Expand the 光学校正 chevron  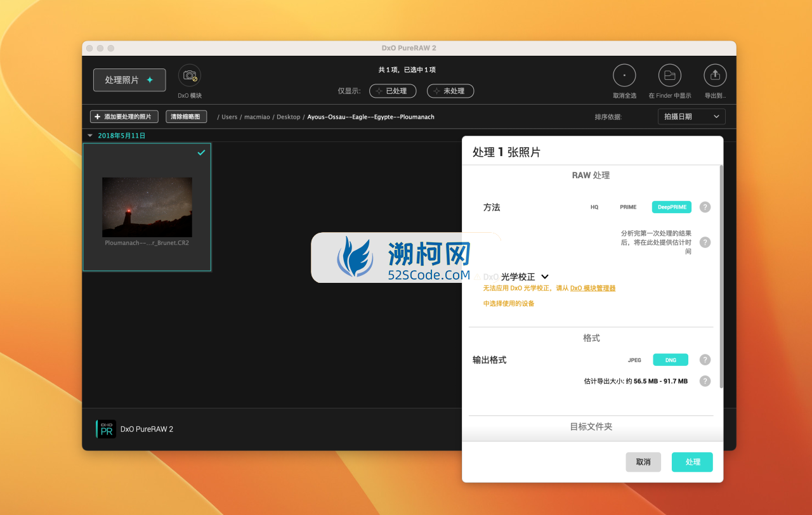coord(544,277)
